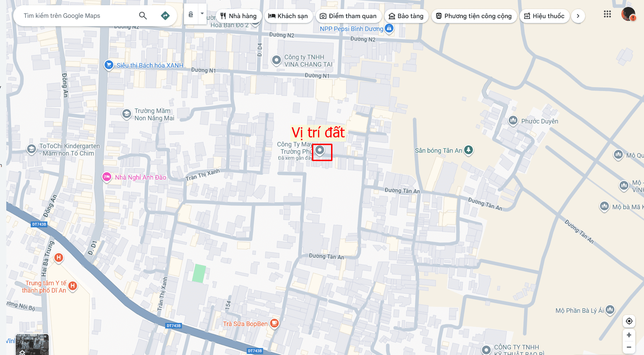Zoom in with the plus button

point(629,335)
